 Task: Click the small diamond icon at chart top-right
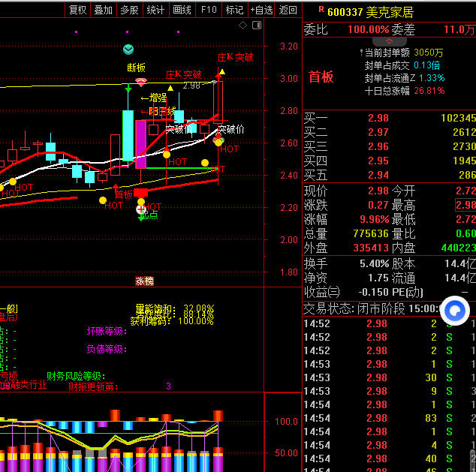[243, 26]
